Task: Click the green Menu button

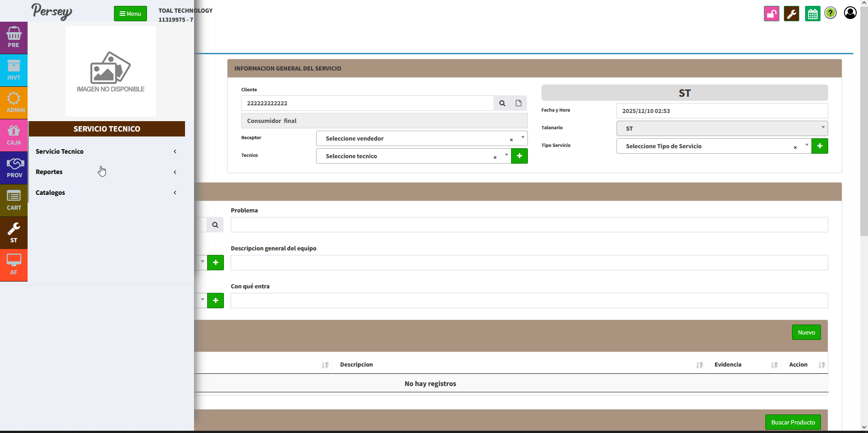Action: click(x=130, y=14)
